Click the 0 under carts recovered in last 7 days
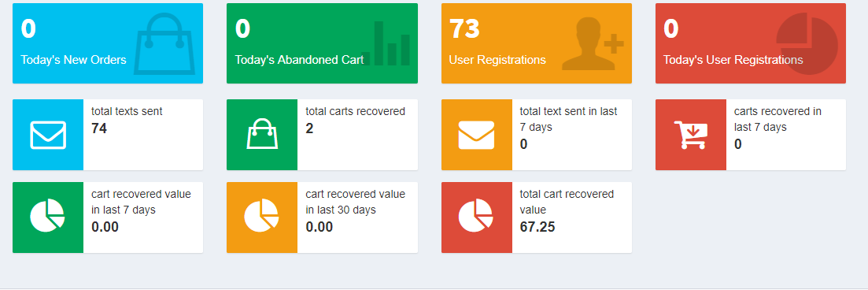 (x=738, y=144)
